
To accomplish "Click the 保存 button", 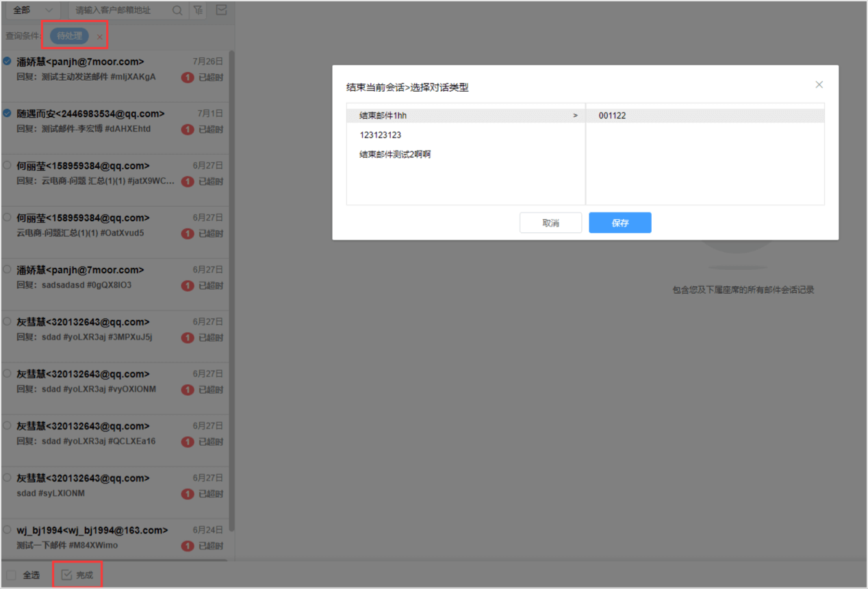I will 620,223.
